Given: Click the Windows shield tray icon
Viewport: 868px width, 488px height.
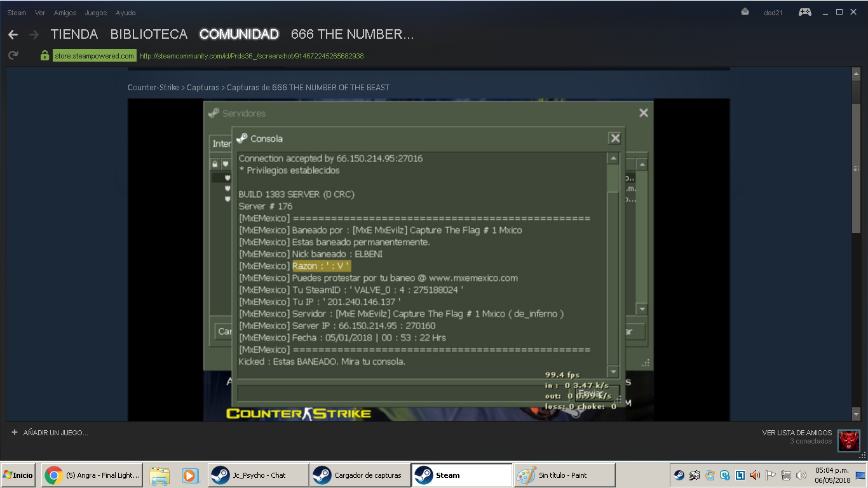Looking at the screenshot, I should coord(710,475).
